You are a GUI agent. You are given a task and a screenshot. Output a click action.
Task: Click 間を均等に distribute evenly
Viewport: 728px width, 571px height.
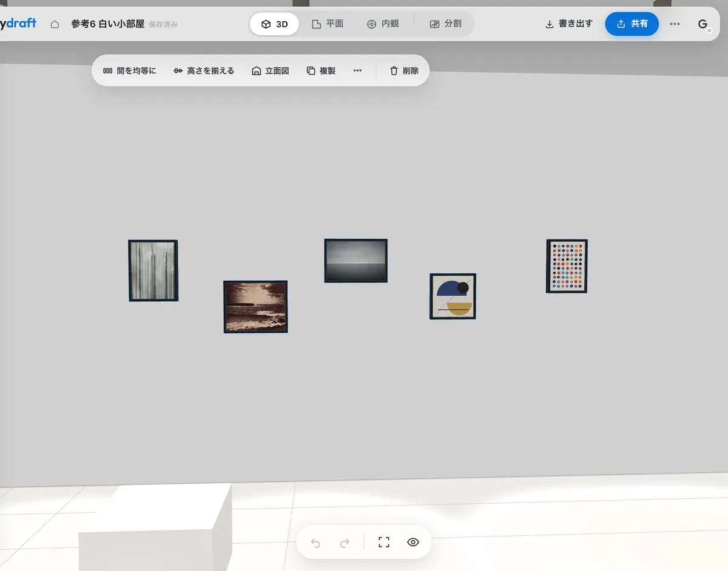tap(129, 71)
